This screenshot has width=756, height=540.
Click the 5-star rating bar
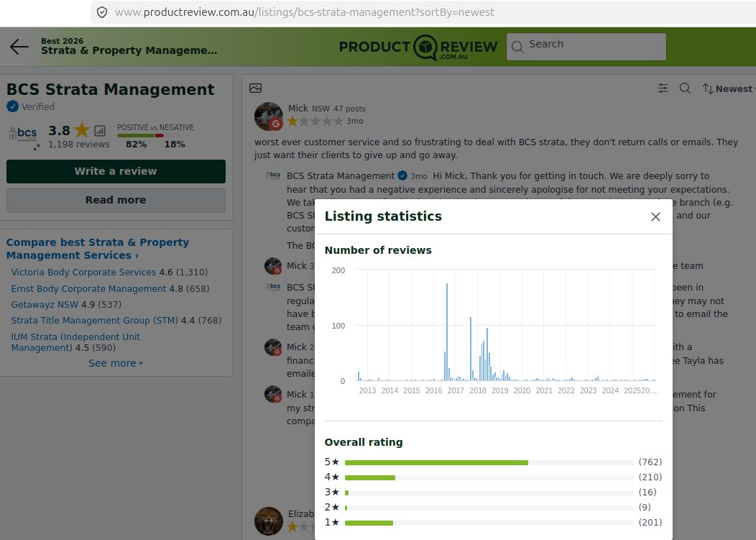(x=489, y=462)
